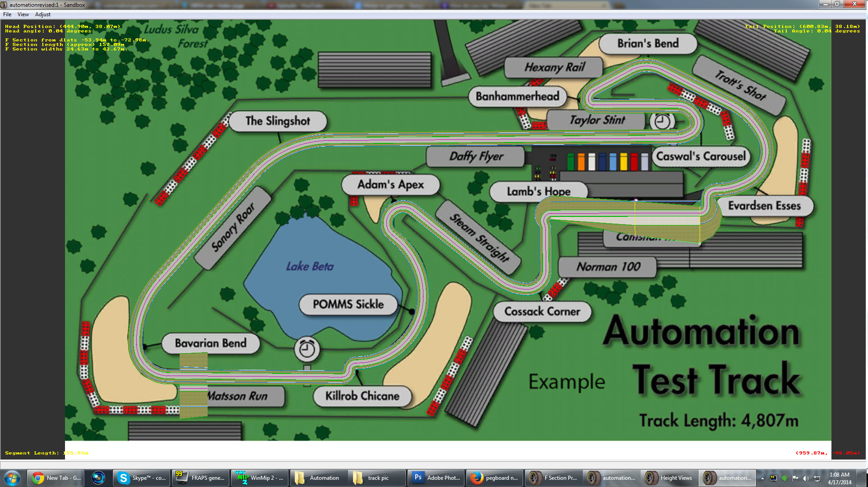Click the volume speaker tray icon
The height and width of the screenshot is (487, 868).
(806, 478)
